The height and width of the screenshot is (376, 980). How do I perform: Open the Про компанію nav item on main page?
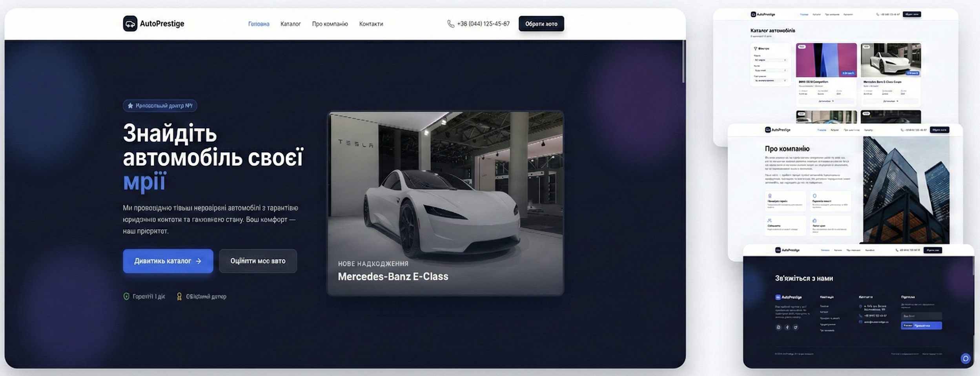[x=330, y=24]
